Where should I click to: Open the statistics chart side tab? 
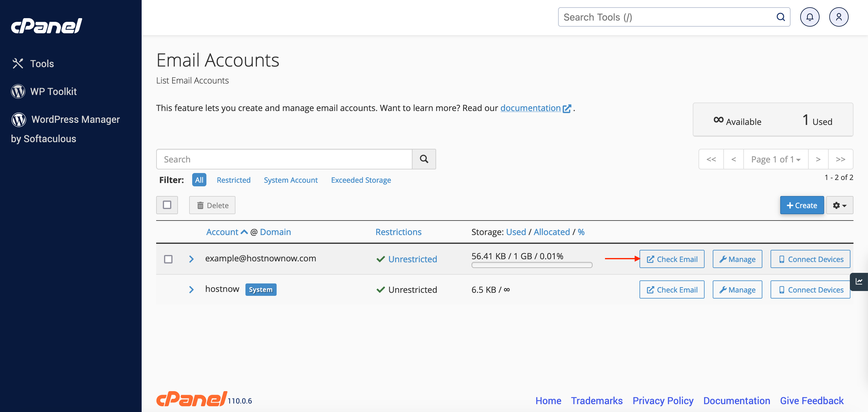[x=859, y=282]
